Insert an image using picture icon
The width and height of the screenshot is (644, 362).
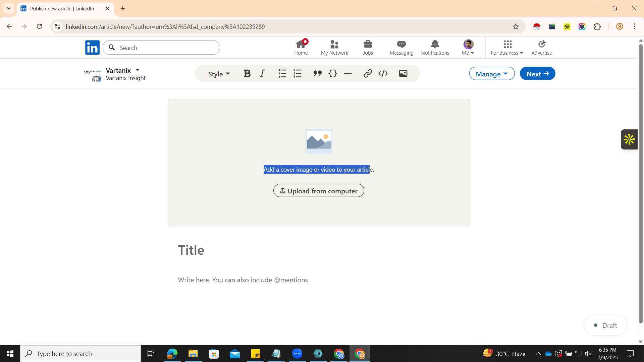(x=403, y=74)
